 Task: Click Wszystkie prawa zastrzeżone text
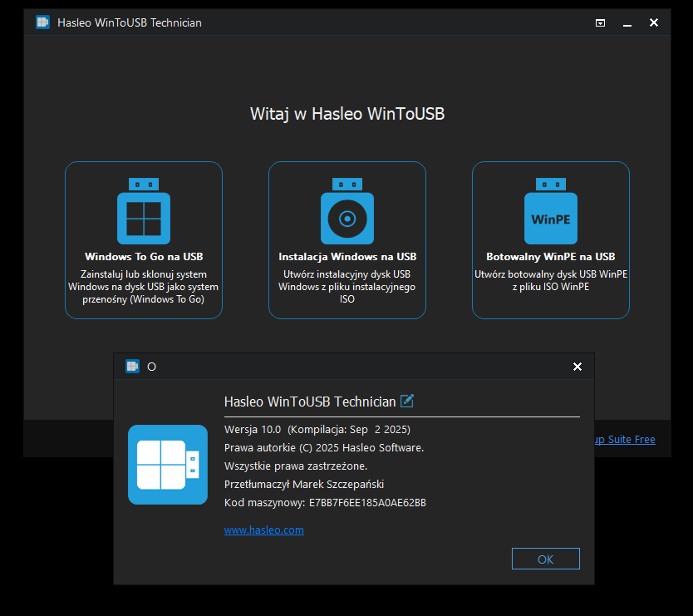pyautogui.click(x=296, y=466)
